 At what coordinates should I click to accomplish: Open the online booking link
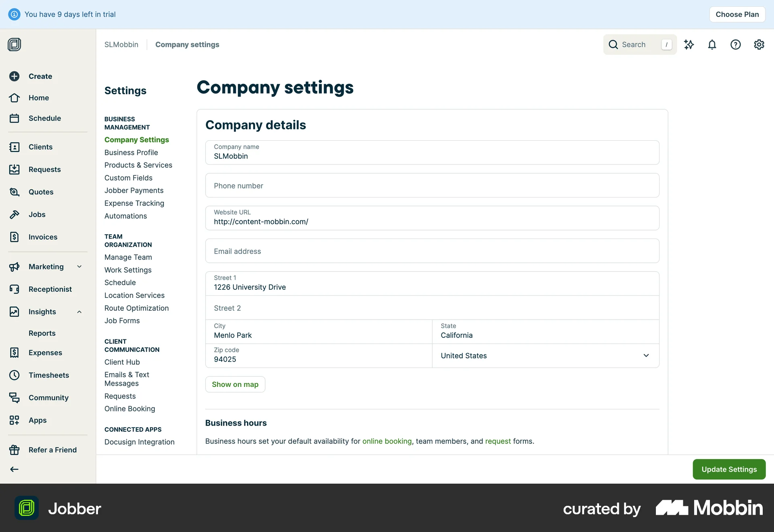387,441
